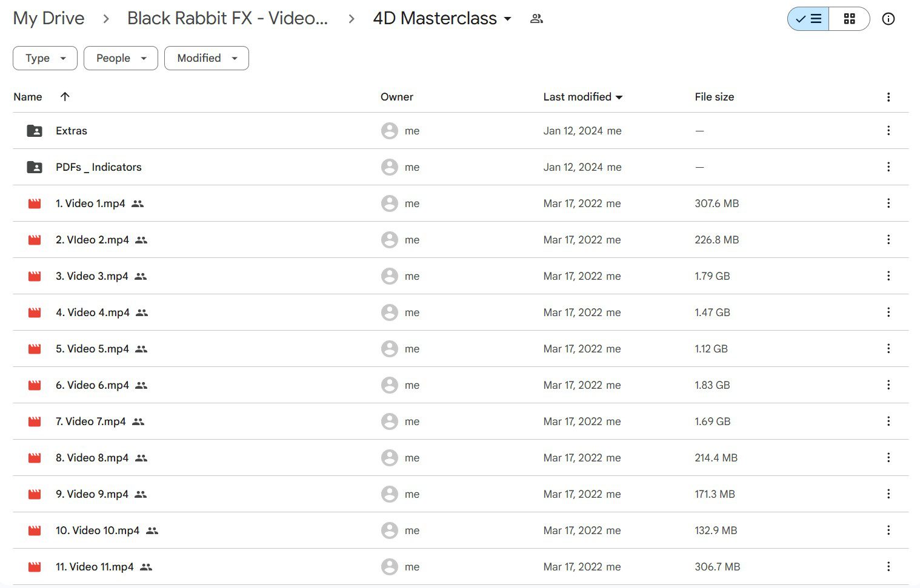920x588 pixels.
Task: Click the 1.79 GB file size value
Action: [712, 276]
